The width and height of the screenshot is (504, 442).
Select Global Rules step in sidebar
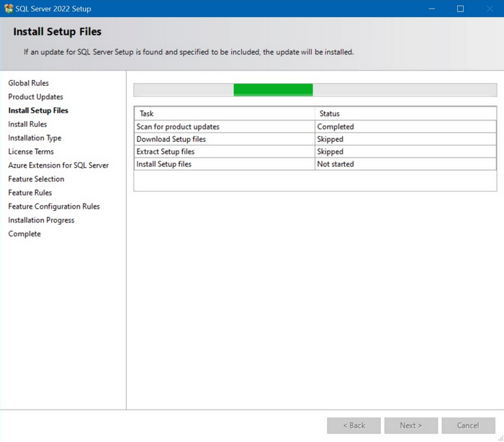coord(29,84)
